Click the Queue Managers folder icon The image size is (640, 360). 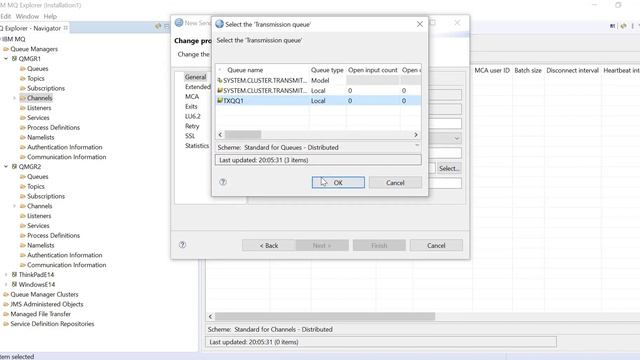point(6,49)
